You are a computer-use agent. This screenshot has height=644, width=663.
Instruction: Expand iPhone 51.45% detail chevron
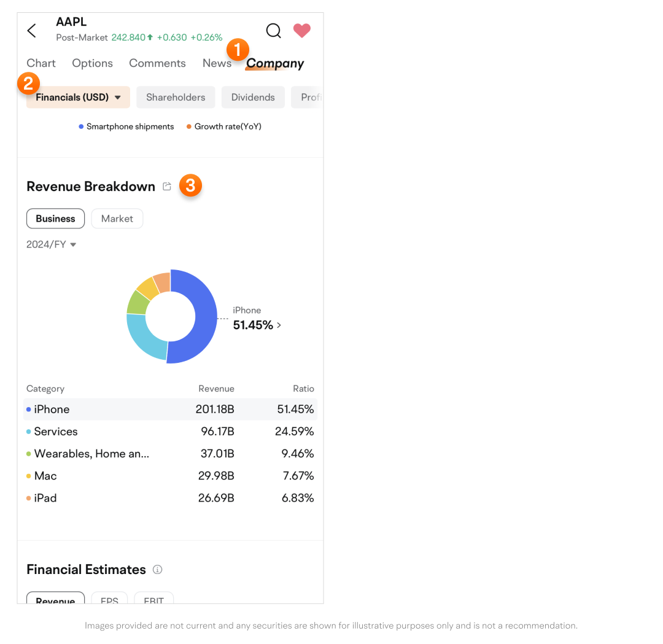point(279,325)
